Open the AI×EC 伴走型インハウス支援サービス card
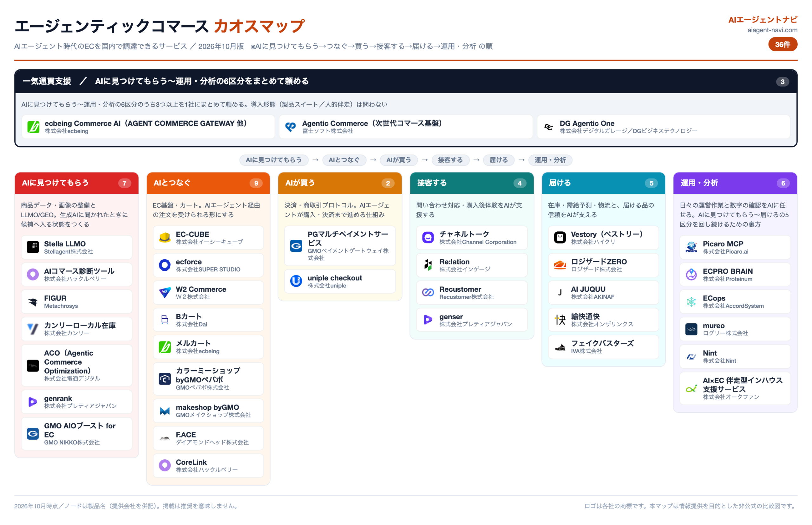Screen dimensions: 812x525 735,388
